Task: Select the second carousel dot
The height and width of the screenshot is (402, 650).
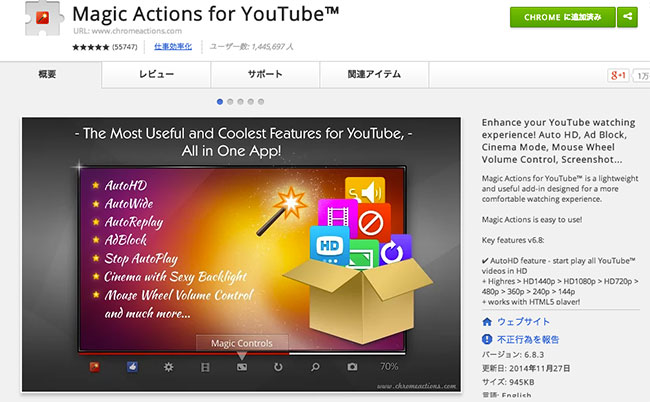Action: (x=230, y=102)
